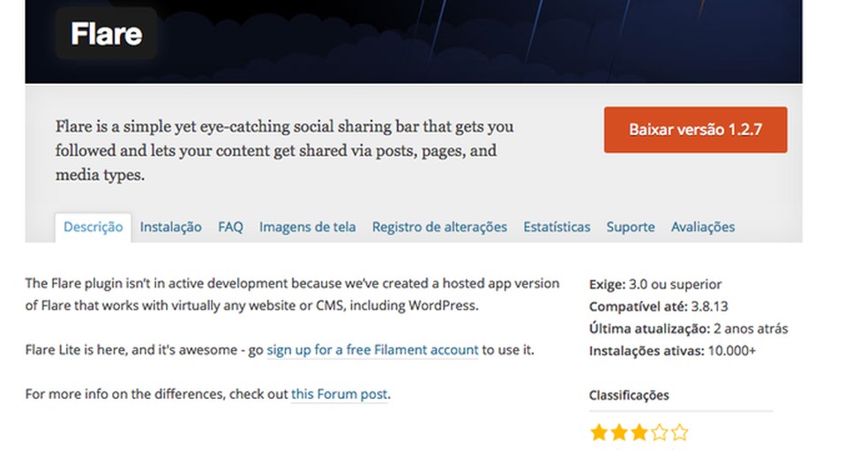Image resolution: width=868 pixels, height=450 pixels.
Task: Click the fifth empty rating star
Action: pos(679,432)
